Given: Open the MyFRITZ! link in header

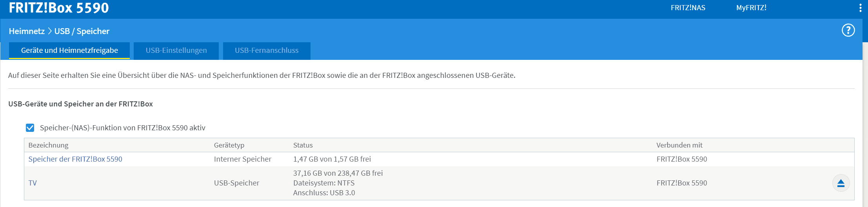Looking at the screenshot, I should pos(751,8).
